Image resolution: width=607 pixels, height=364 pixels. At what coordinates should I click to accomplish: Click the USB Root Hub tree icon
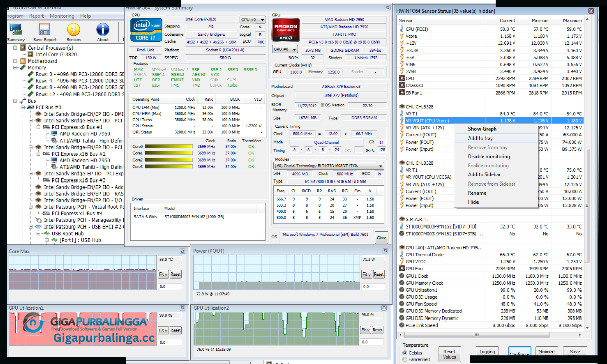tap(47, 234)
